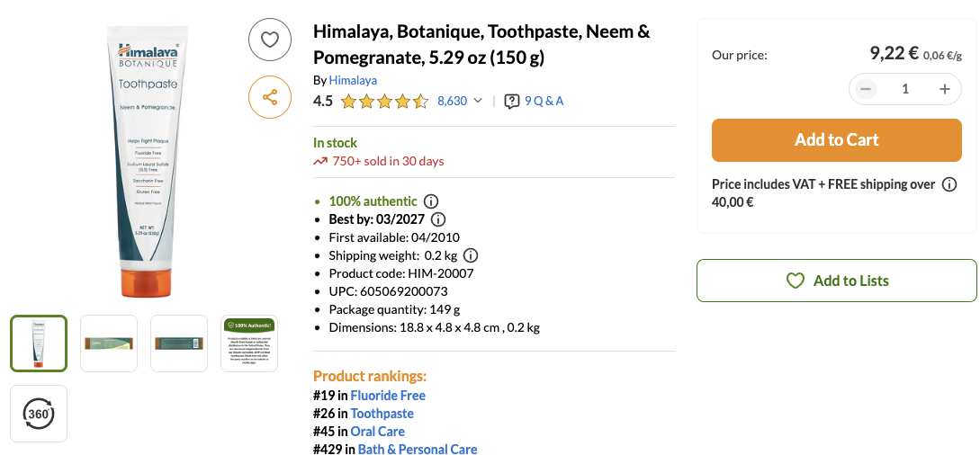Screen dimensions: 980x455
Task: Increase quantity with plus button
Action: (x=945, y=88)
